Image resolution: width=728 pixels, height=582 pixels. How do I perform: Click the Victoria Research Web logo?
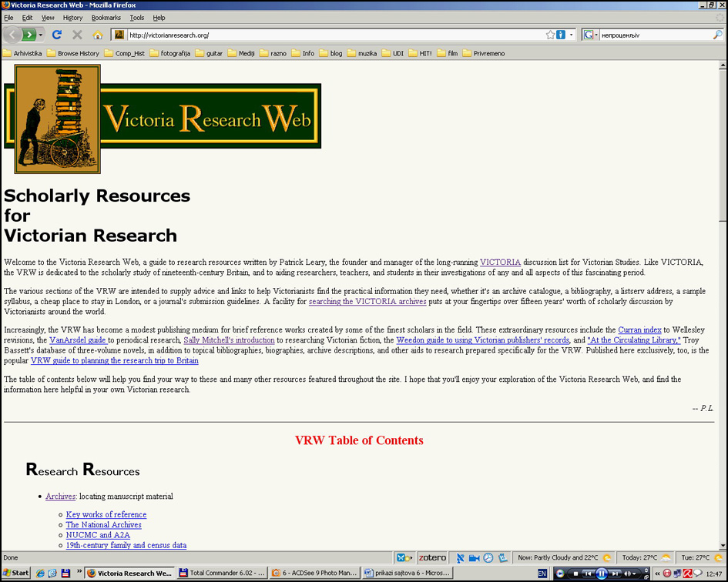[x=163, y=119]
